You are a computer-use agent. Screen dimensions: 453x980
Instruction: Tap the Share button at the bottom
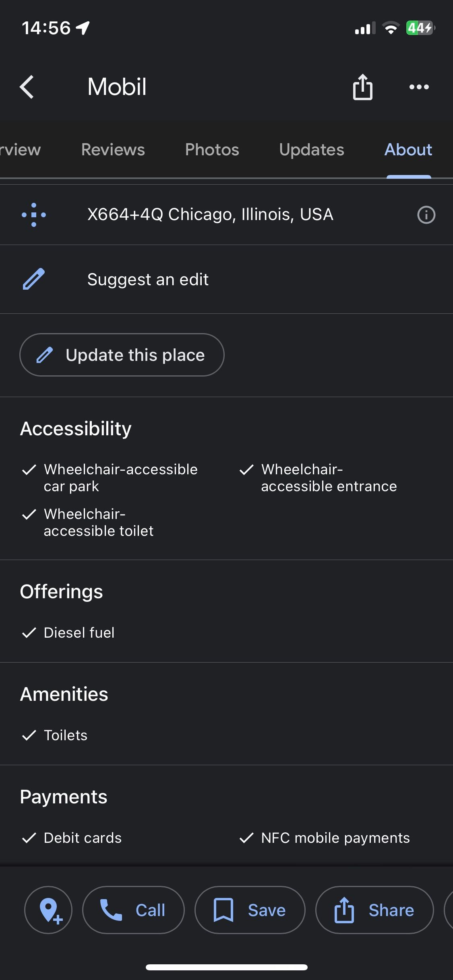374,910
